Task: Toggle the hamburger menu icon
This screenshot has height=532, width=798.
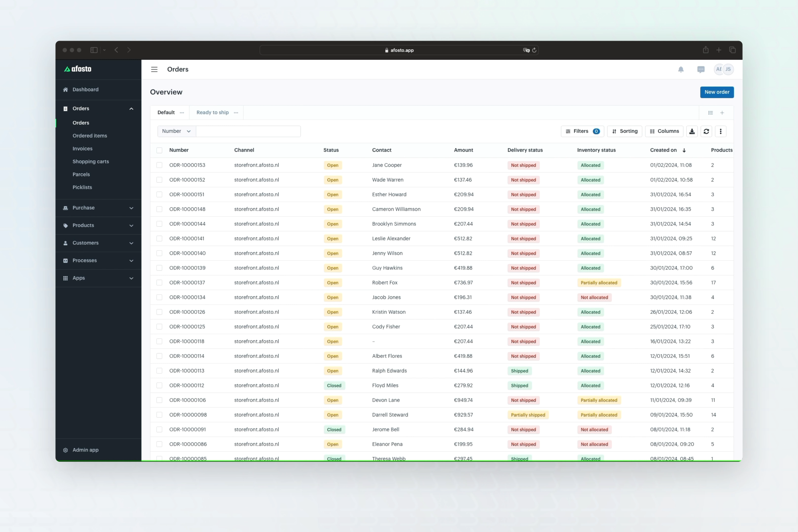Action: click(x=154, y=69)
